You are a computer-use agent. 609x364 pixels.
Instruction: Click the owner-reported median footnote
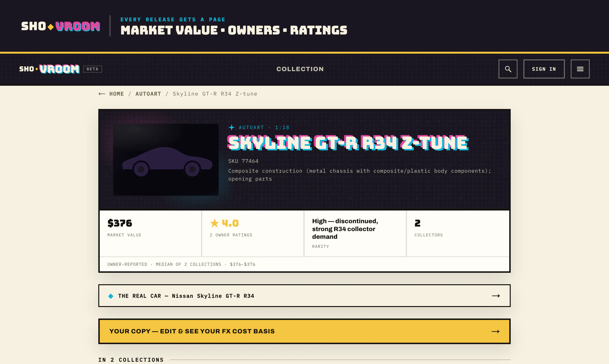click(x=181, y=264)
